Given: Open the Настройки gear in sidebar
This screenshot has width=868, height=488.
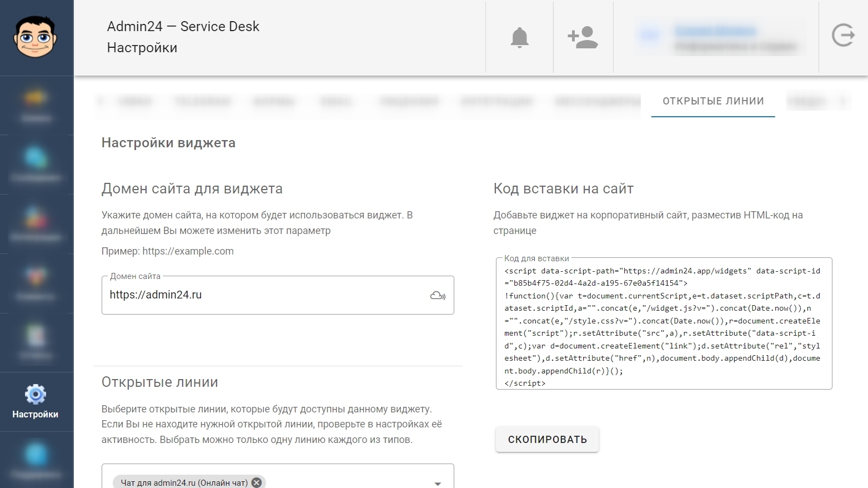Looking at the screenshot, I should [x=36, y=401].
